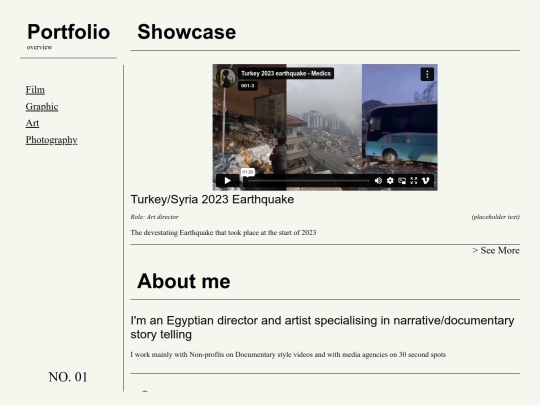
Task: Play the Turkey 2023 earthquake video
Action: coord(227,180)
